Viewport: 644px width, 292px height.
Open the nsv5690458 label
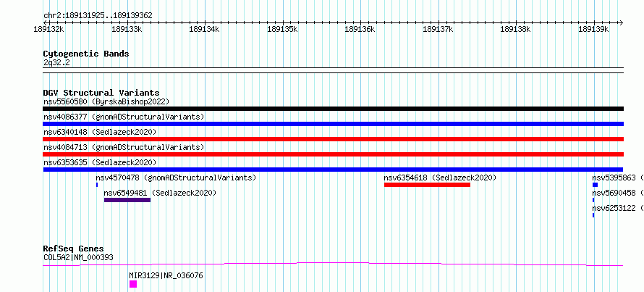pyautogui.click(x=618, y=193)
